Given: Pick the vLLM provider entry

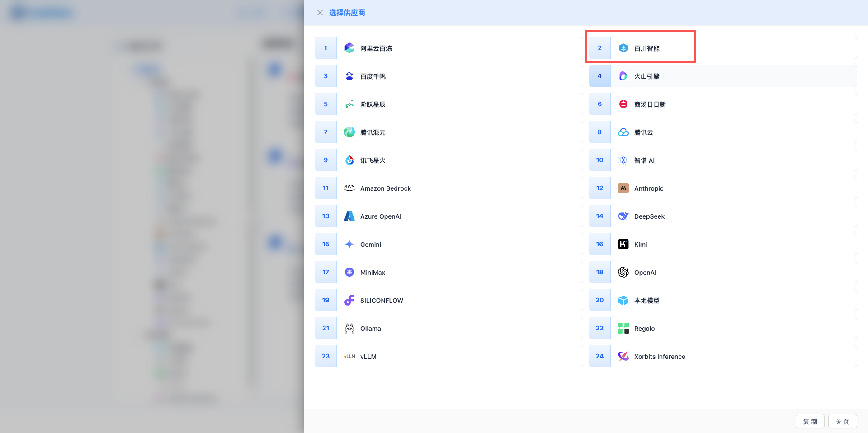Looking at the screenshot, I should [x=368, y=357].
